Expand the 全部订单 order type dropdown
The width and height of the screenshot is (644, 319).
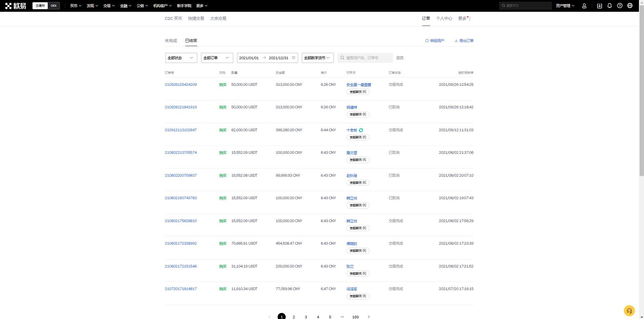[217, 58]
